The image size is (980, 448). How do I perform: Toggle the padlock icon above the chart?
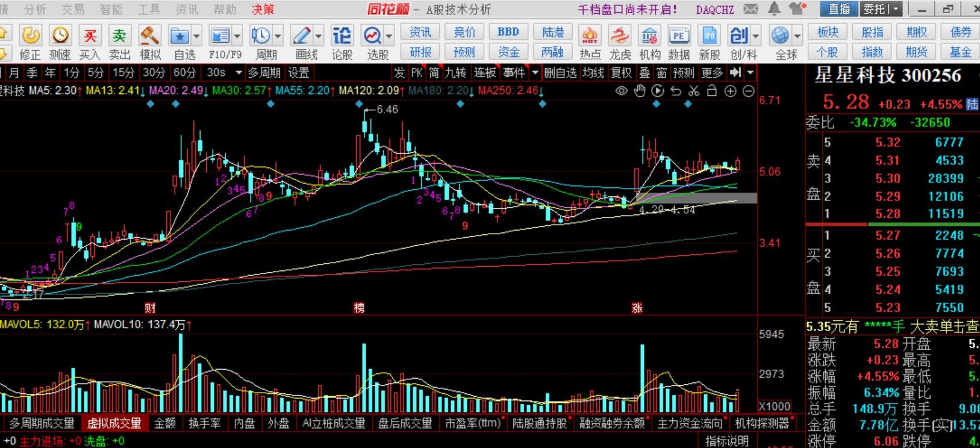click(x=712, y=91)
